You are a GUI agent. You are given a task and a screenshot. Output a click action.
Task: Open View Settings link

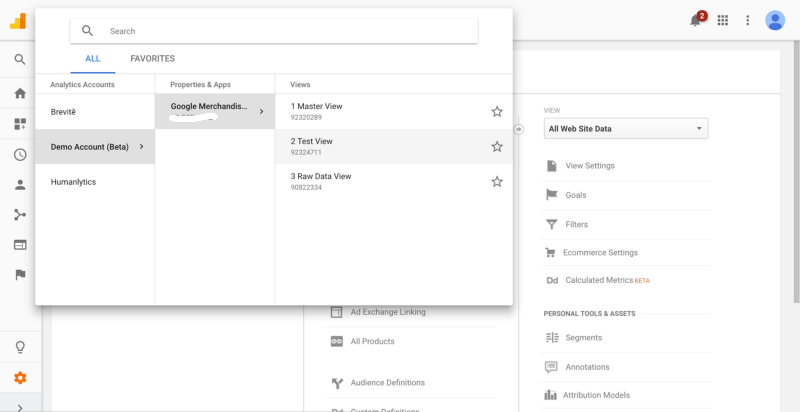(589, 166)
